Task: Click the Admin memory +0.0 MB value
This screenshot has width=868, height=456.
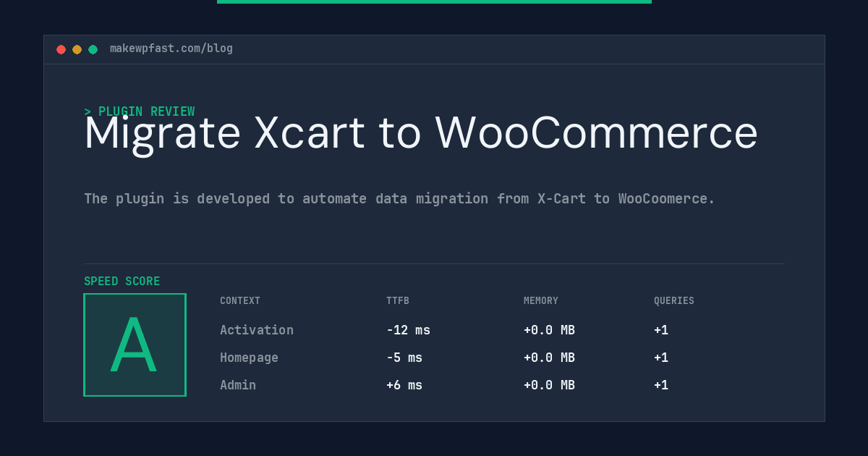Action: tap(549, 385)
